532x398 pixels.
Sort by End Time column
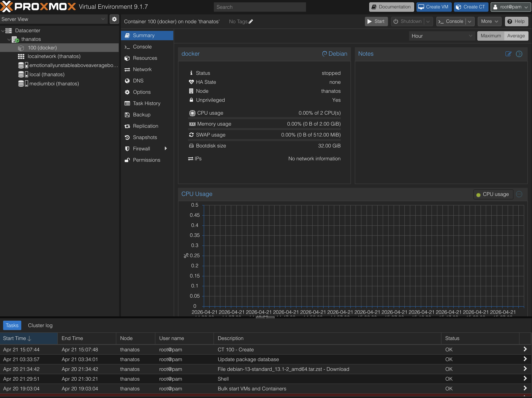pyautogui.click(x=87, y=338)
